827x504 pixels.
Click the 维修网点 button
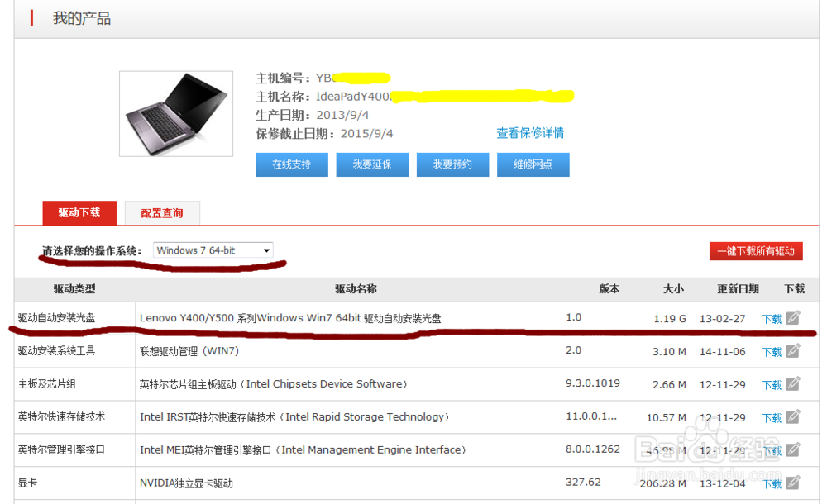(533, 164)
